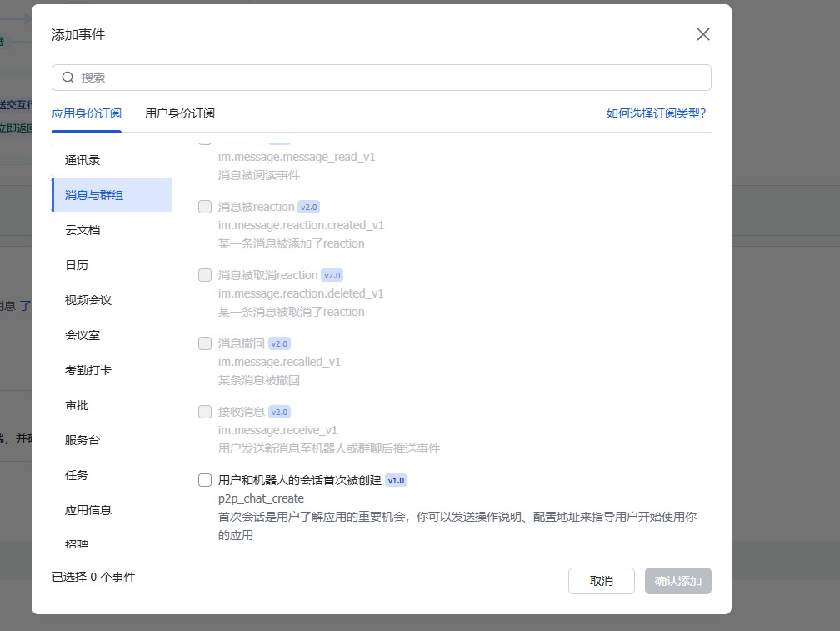This screenshot has width=840, height=631.
Task: Tick the 消息撤回 checkbox
Action: pyautogui.click(x=205, y=343)
